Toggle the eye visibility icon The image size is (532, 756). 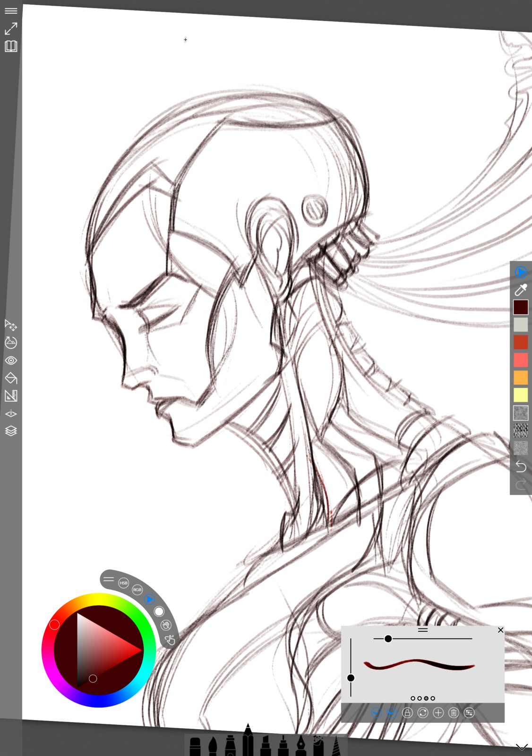point(11,361)
